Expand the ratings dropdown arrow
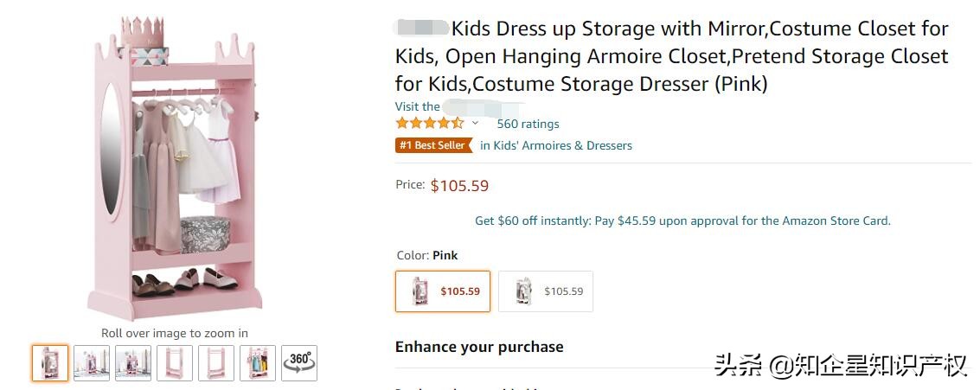980x390 pixels. tap(475, 124)
